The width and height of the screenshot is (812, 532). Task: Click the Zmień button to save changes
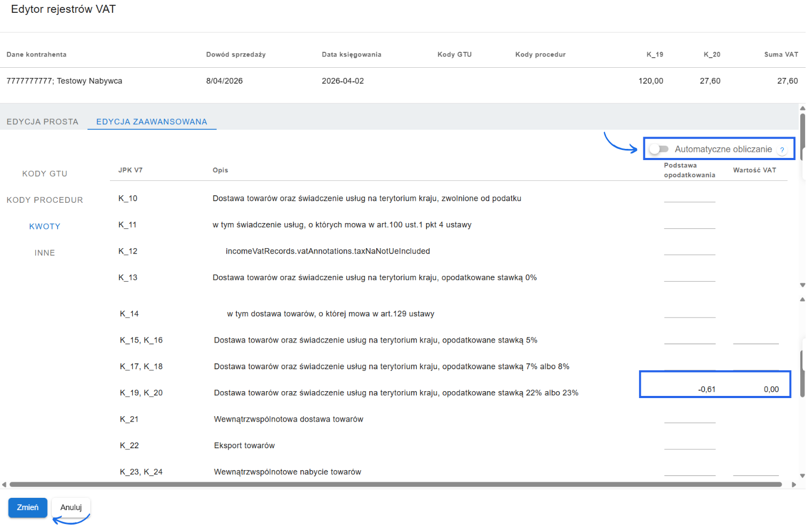28,507
